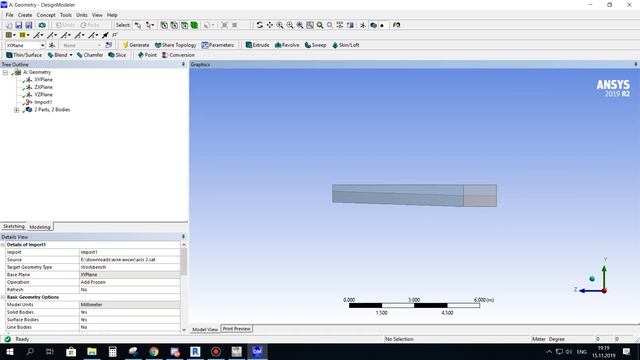Open the Create menu
Screen dimensions: 640x360
pos(25,15)
